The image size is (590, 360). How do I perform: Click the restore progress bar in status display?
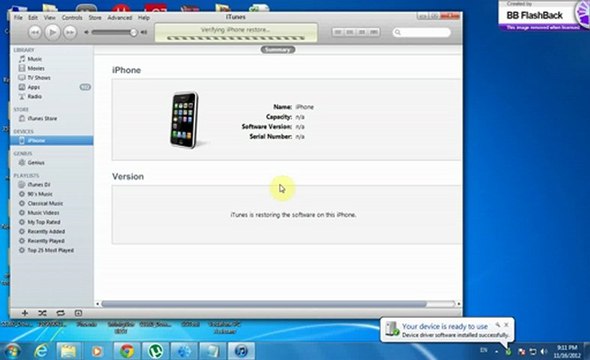tap(236, 38)
